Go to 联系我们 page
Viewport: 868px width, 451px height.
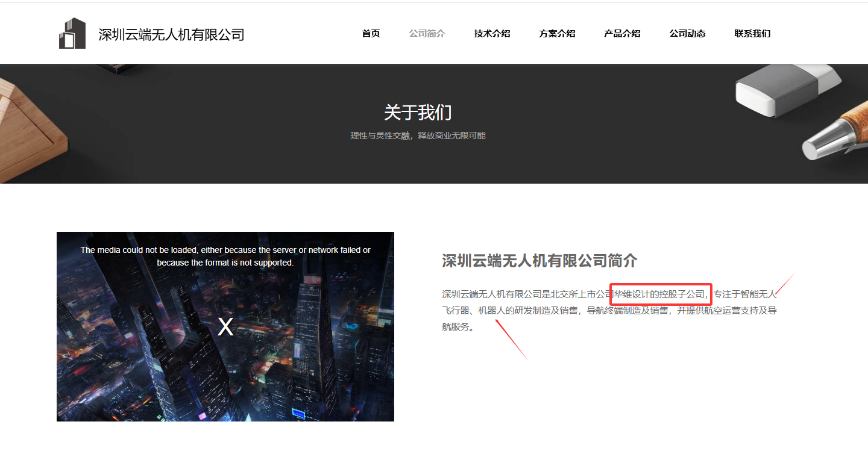pos(752,34)
